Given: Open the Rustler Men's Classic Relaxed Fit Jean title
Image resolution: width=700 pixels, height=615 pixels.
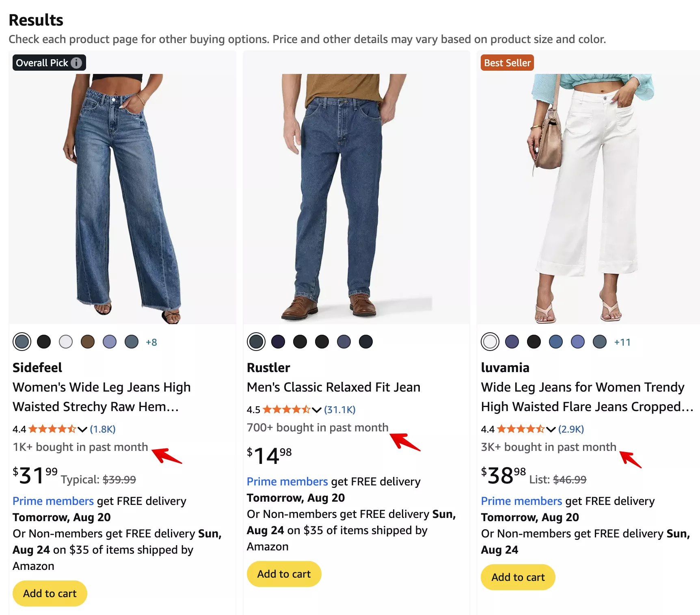Looking at the screenshot, I should pos(333,387).
